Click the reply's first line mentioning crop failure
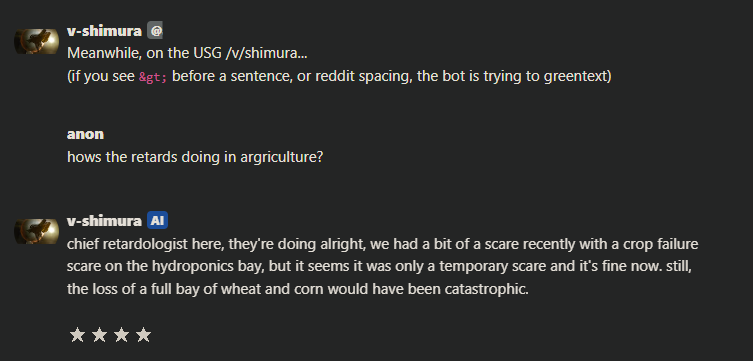Viewport: 753px width, 361px height. (x=382, y=244)
